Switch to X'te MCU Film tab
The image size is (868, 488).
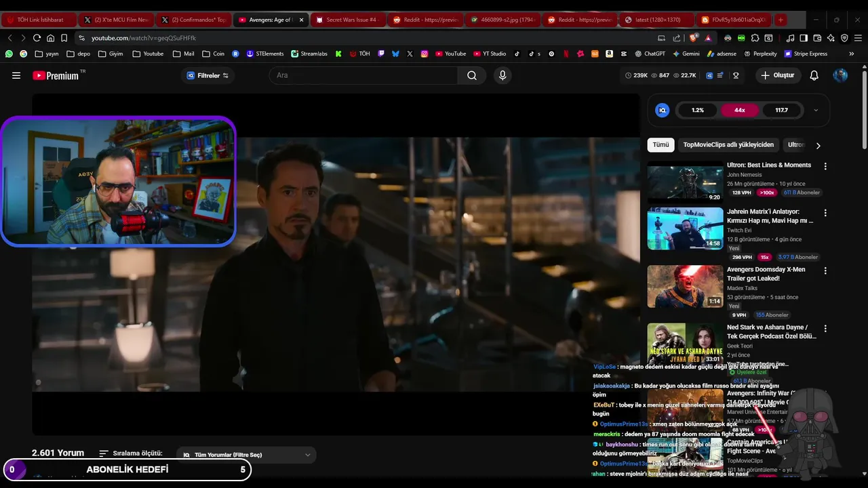[x=117, y=20]
